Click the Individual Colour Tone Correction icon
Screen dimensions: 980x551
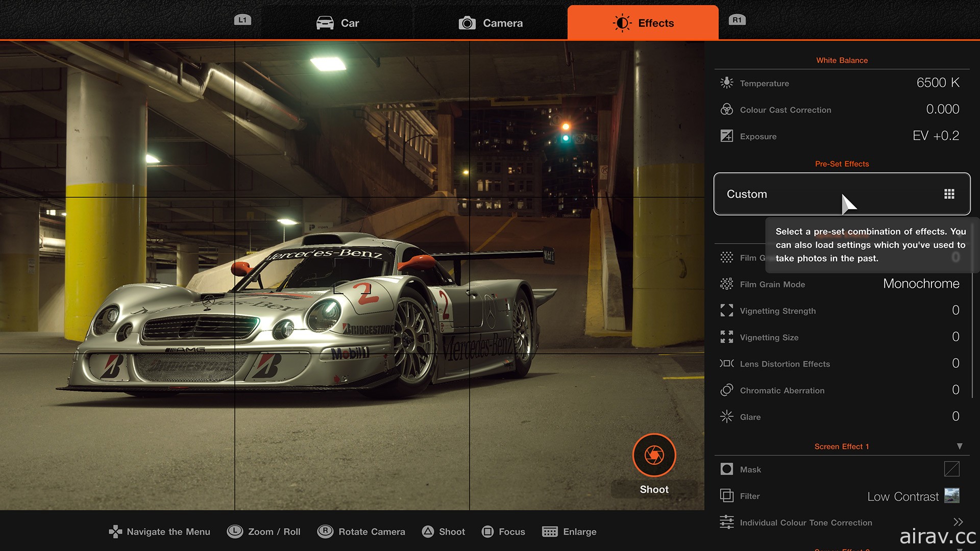(x=727, y=523)
